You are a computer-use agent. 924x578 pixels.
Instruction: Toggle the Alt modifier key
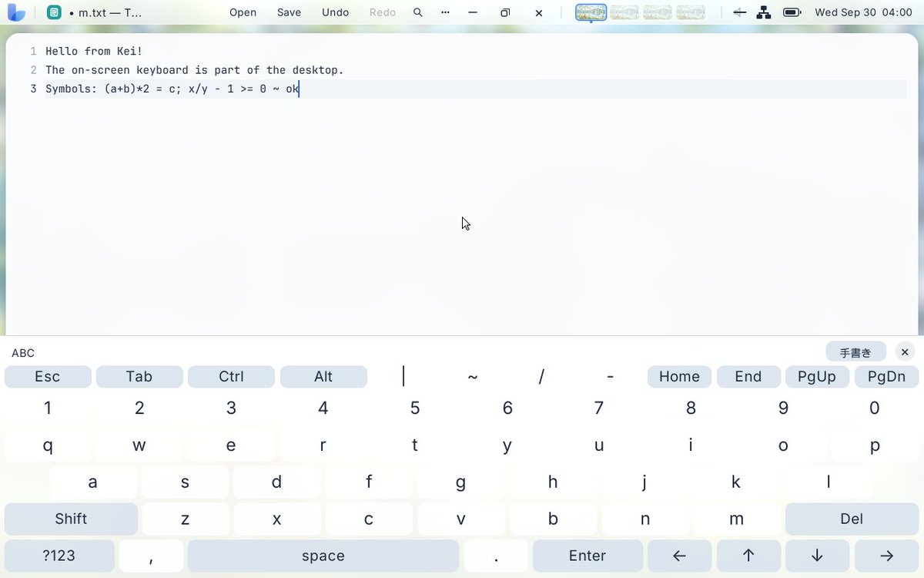(x=323, y=376)
